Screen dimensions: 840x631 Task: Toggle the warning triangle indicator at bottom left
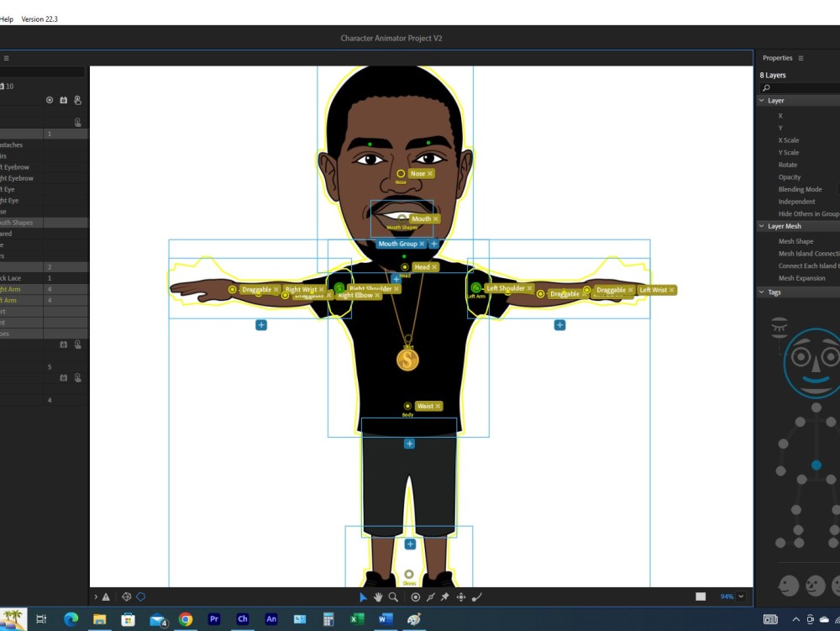tap(107, 597)
